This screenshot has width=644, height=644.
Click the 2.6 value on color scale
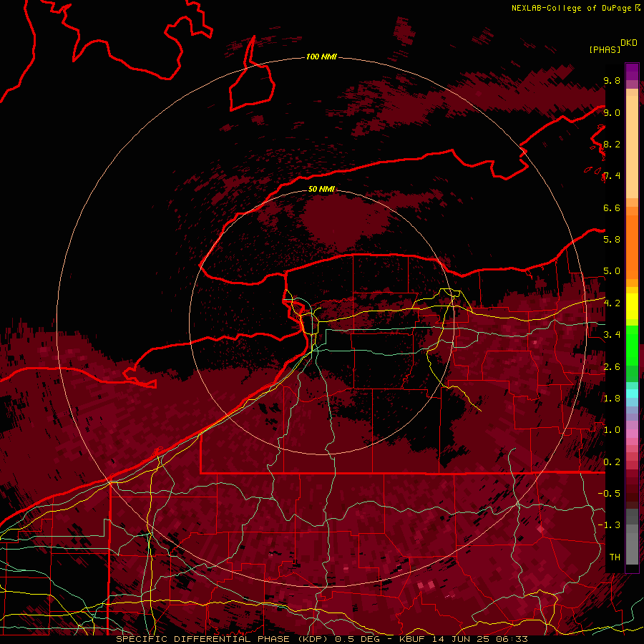[x=612, y=367]
